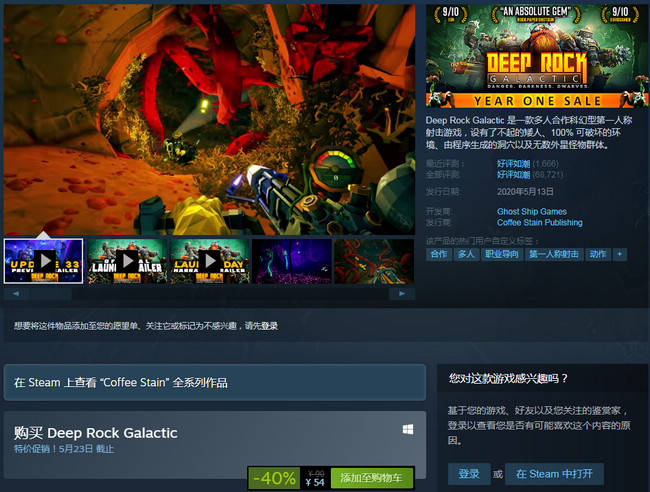Select the red tentacle cave screenshot thumbnail
Image resolution: width=650 pixels, height=492 pixels.
coord(374,261)
